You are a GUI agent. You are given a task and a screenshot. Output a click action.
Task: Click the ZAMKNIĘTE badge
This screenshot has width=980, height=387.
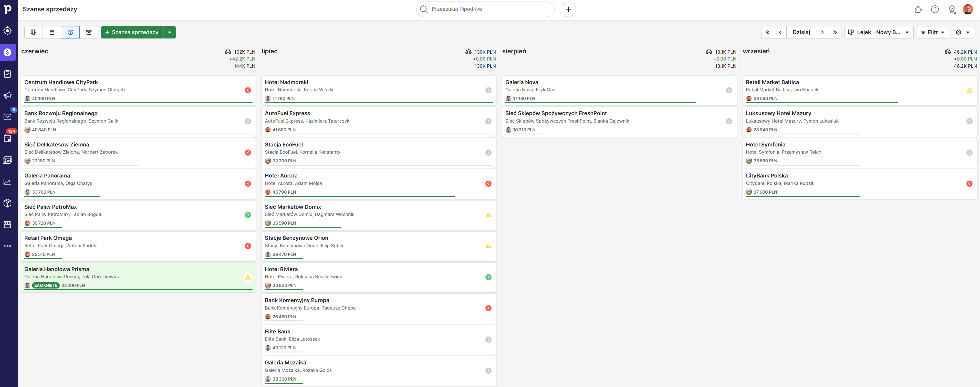[x=46, y=285]
